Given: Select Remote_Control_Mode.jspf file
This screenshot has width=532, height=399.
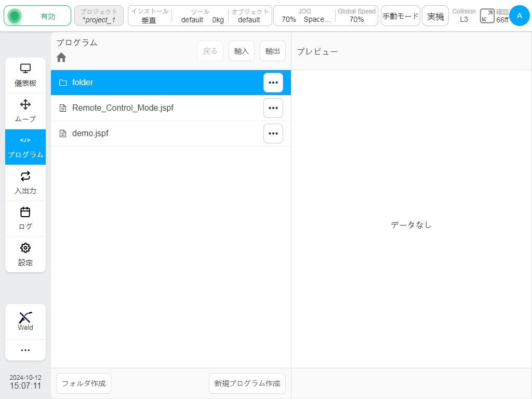Looking at the screenshot, I should [170, 108].
